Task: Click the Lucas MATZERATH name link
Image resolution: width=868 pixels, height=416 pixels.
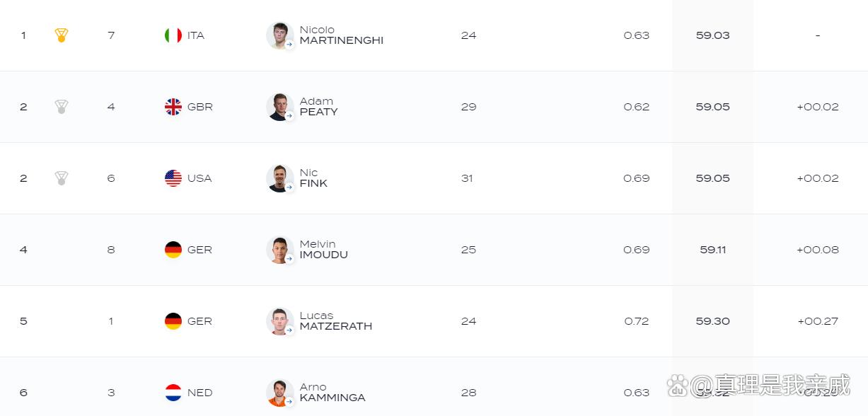Action: coord(336,321)
